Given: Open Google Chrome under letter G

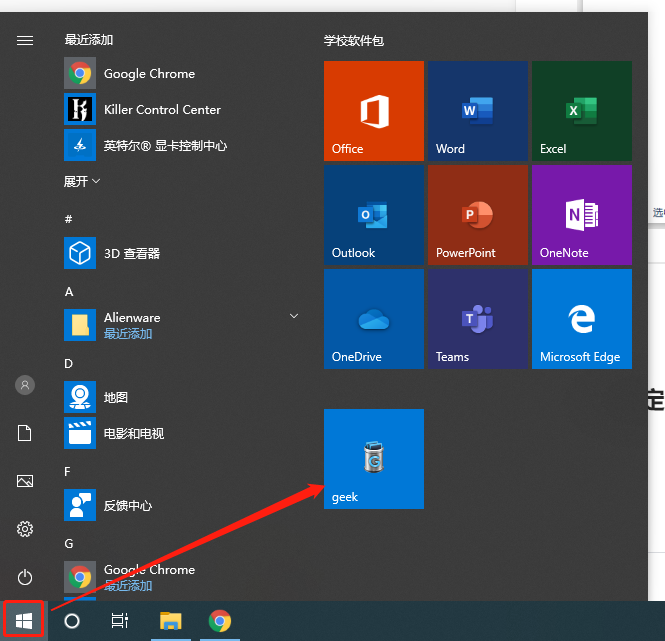Looking at the screenshot, I should click(182, 577).
